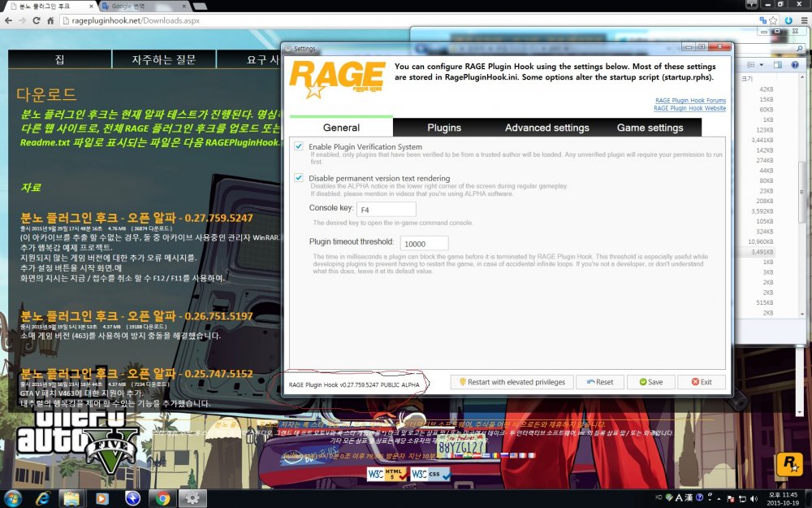Select the 3,441KB row in Explorer
This screenshot has height=508, width=812.
pos(762,140)
